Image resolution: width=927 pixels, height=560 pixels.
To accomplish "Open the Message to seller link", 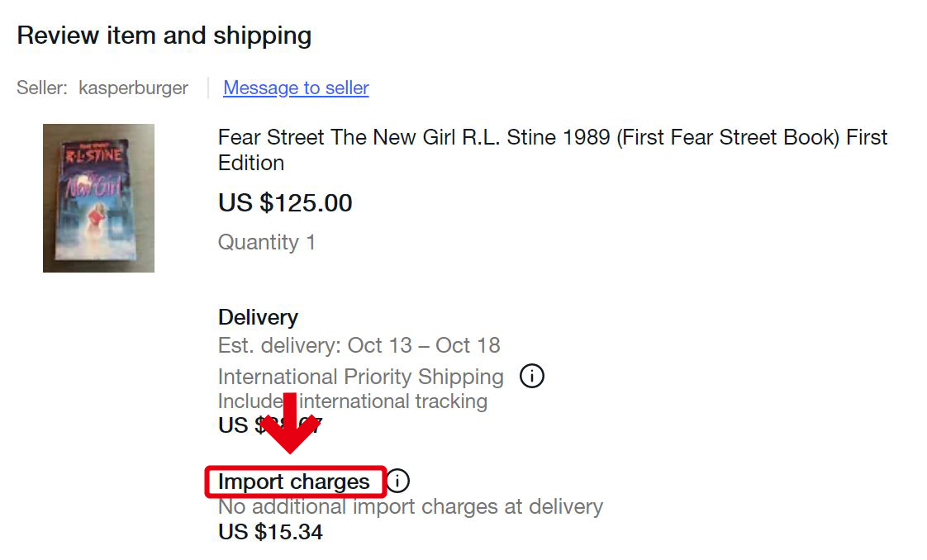I will click(x=296, y=88).
